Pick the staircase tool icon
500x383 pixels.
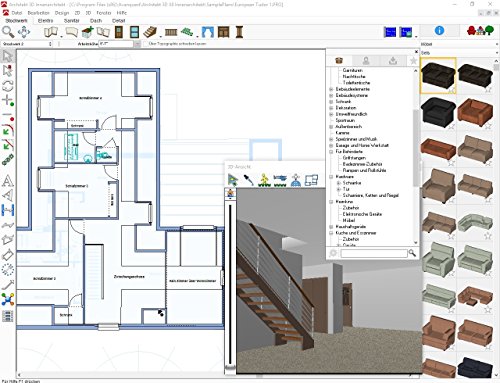[150, 32]
